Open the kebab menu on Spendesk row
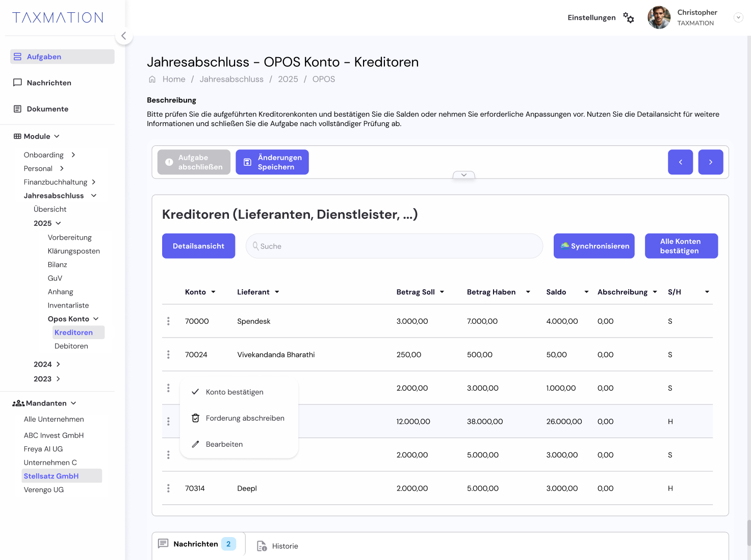The height and width of the screenshot is (560, 751). point(168,321)
